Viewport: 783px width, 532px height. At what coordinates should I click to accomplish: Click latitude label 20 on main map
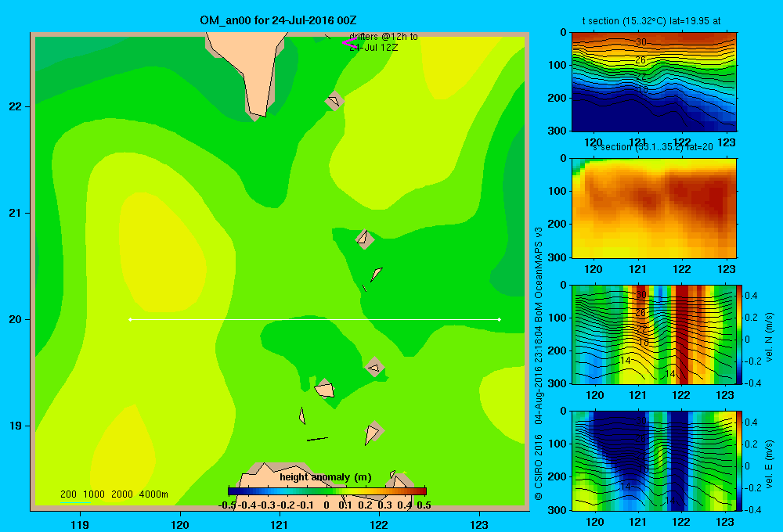pos(16,319)
